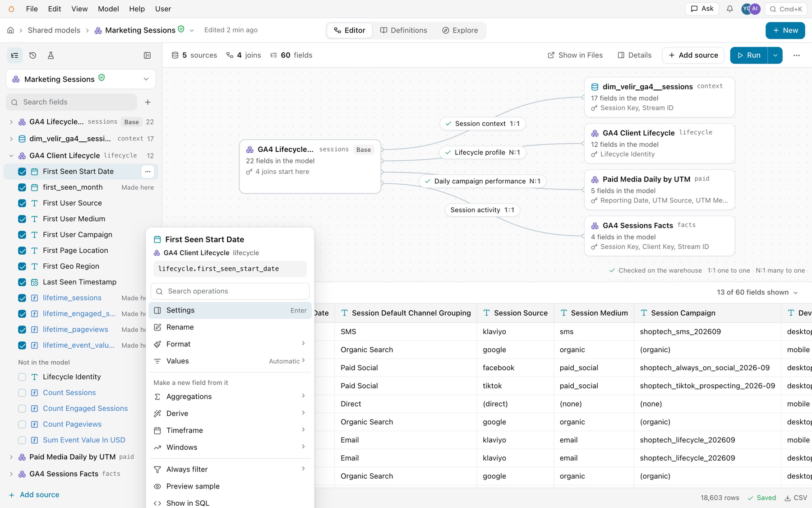Choose Rename in the field menu
This screenshot has width=812, height=508.
coord(230,327)
